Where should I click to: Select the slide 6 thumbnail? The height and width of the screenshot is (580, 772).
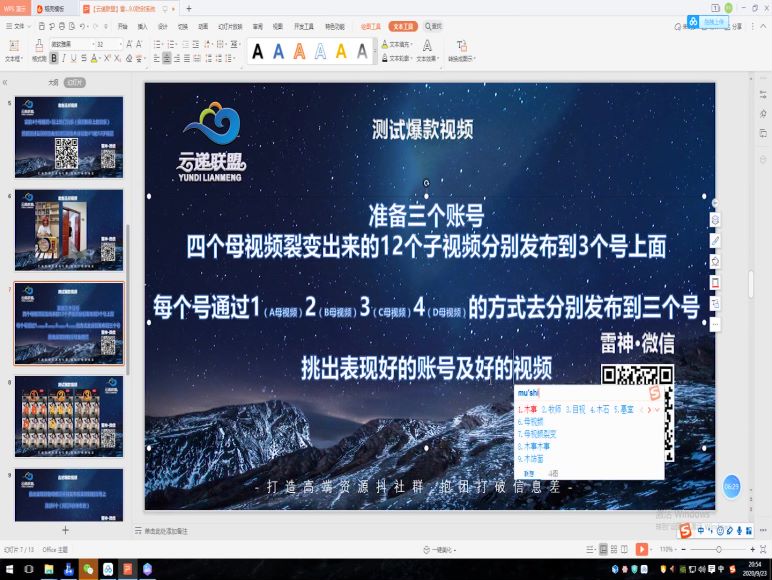pyautogui.click(x=69, y=230)
